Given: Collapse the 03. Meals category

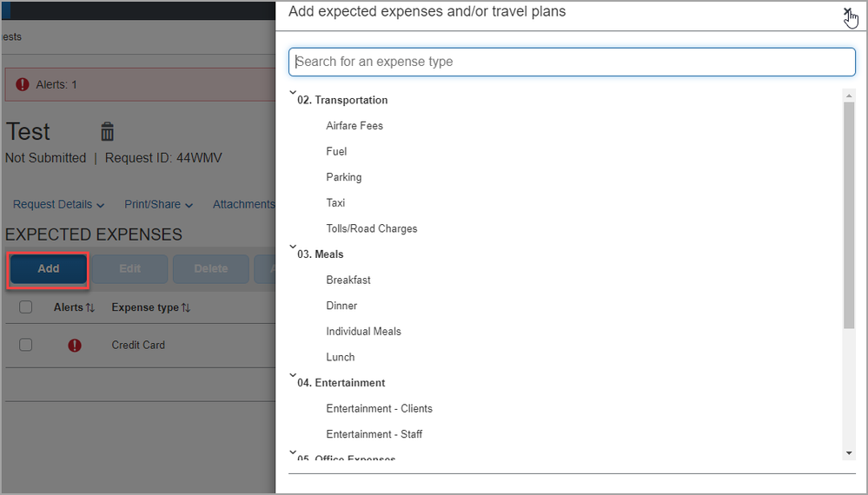Looking at the screenshot, I should click(293, 247).
